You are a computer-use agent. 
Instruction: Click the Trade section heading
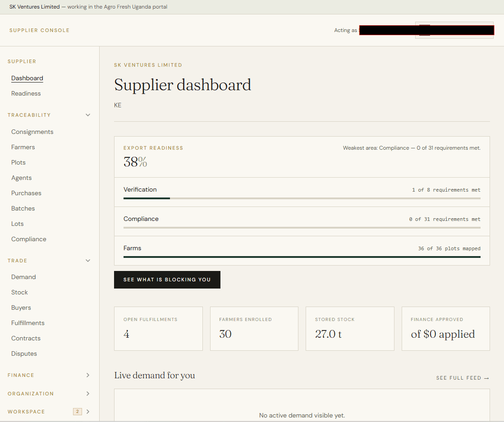point(18,261)
